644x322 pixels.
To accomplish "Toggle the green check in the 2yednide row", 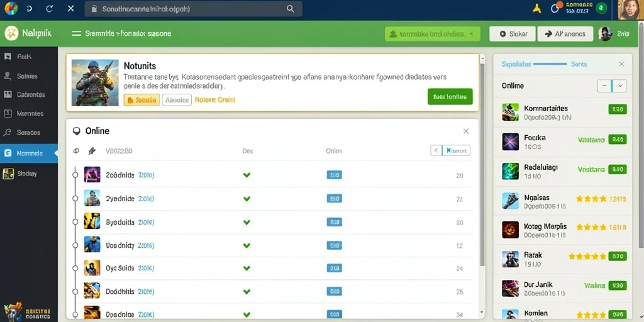I will click(247, 199).
